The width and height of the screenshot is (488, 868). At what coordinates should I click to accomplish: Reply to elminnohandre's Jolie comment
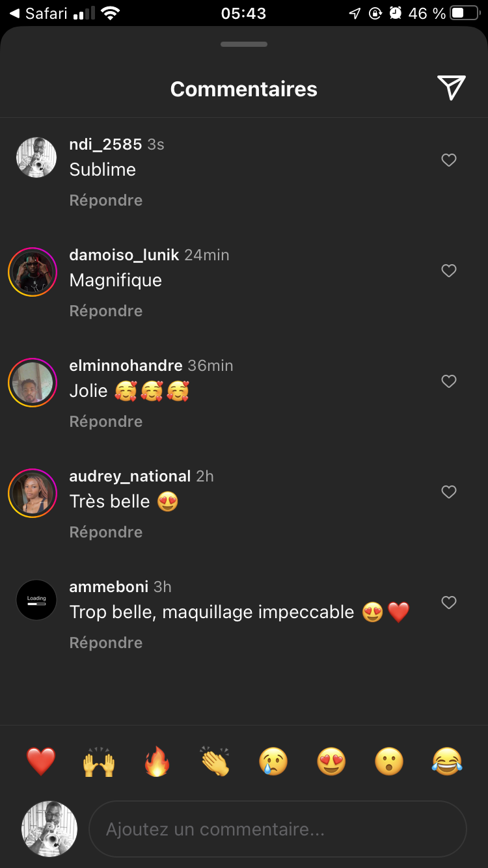(x=106, y=422)
